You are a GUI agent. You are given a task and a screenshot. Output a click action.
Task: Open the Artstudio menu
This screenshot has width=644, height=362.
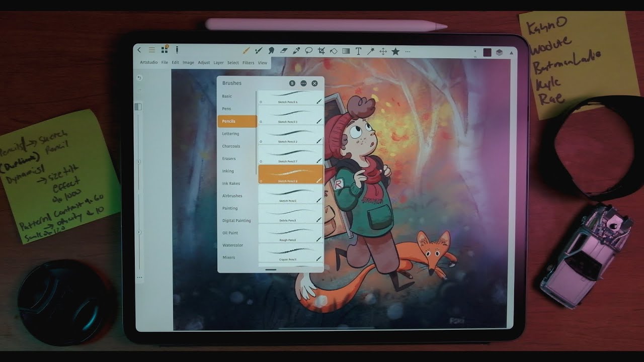coord(149,63)
